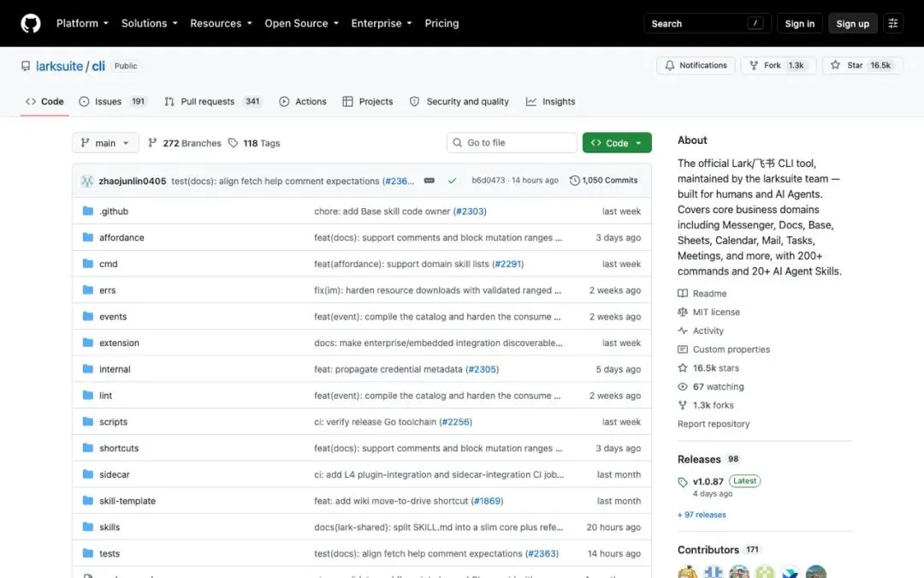Screen dimensions: 924x578
Task: Open the MIT license link
Action: point(709,312)
